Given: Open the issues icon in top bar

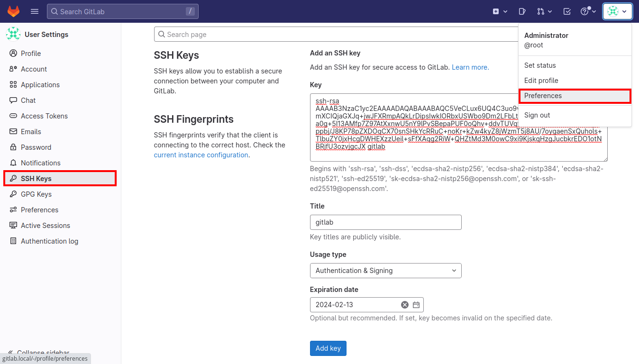Looking at the screenshot, I should coord(522,11).
